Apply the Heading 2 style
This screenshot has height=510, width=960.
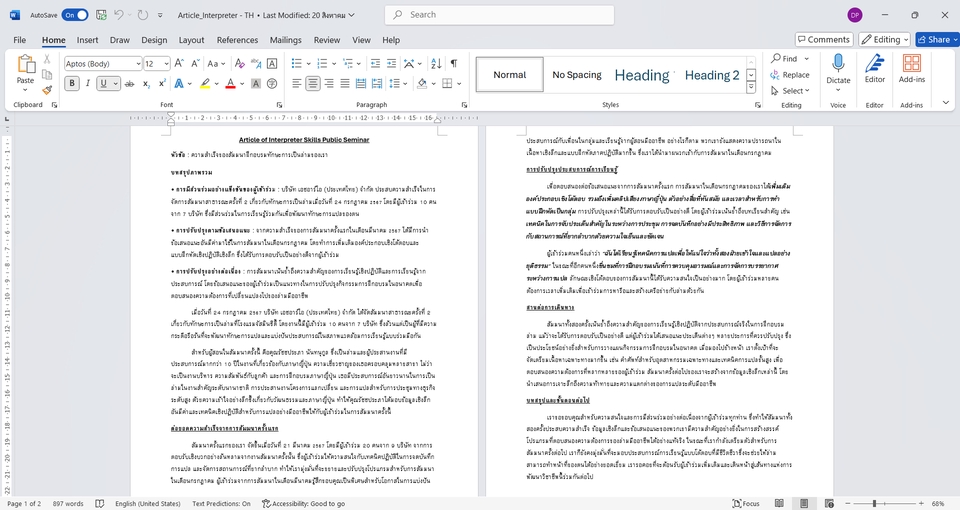711,75
